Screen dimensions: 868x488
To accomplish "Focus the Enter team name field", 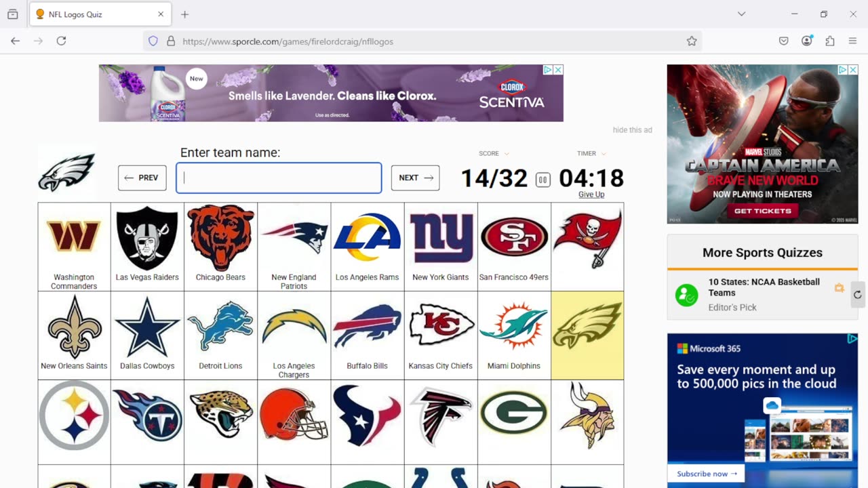I will coord(279,178).
